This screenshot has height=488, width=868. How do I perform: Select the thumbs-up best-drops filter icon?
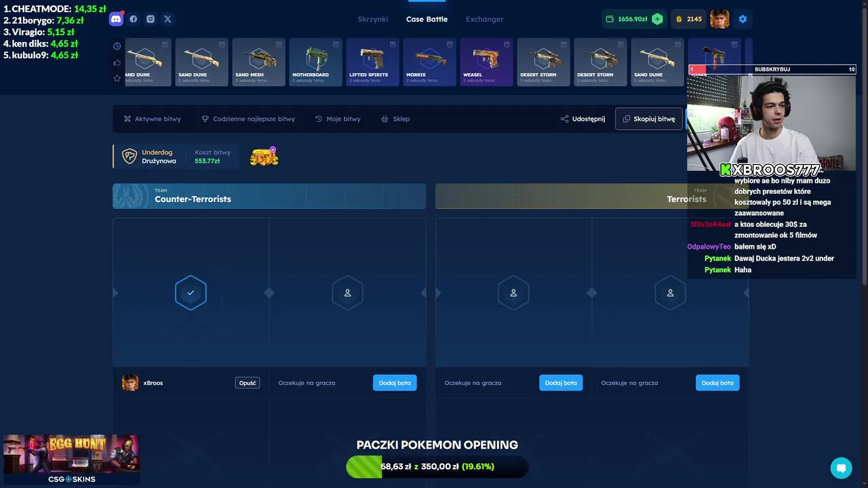[117, 62]
